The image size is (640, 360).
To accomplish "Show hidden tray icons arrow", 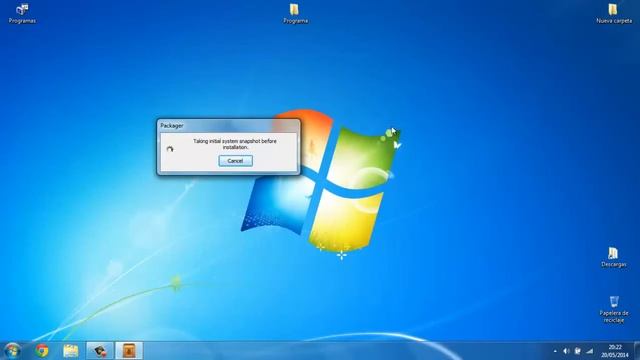I will pyautogui.click(x=555, y=351).
